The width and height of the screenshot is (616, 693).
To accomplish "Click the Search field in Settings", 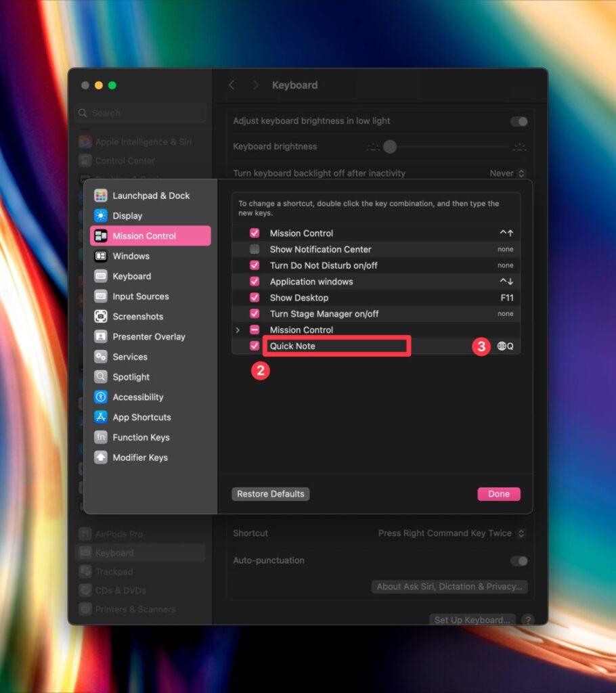I will click(141, 113).
